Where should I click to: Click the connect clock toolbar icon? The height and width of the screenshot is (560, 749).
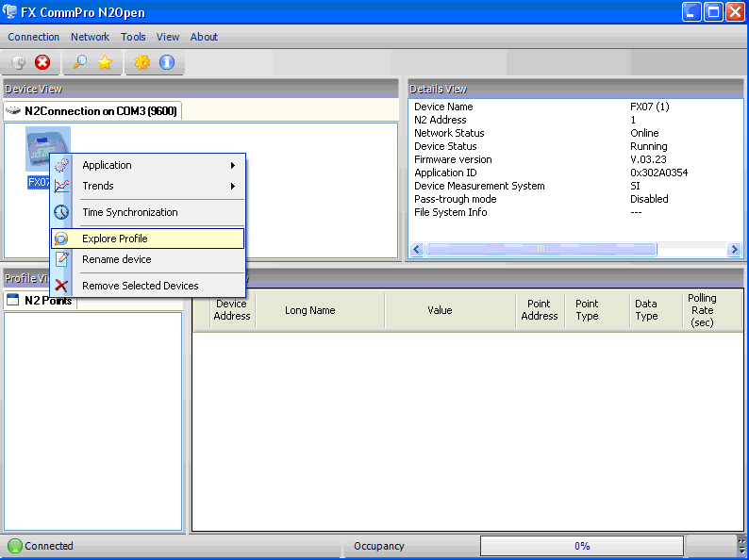coord(18,62)
